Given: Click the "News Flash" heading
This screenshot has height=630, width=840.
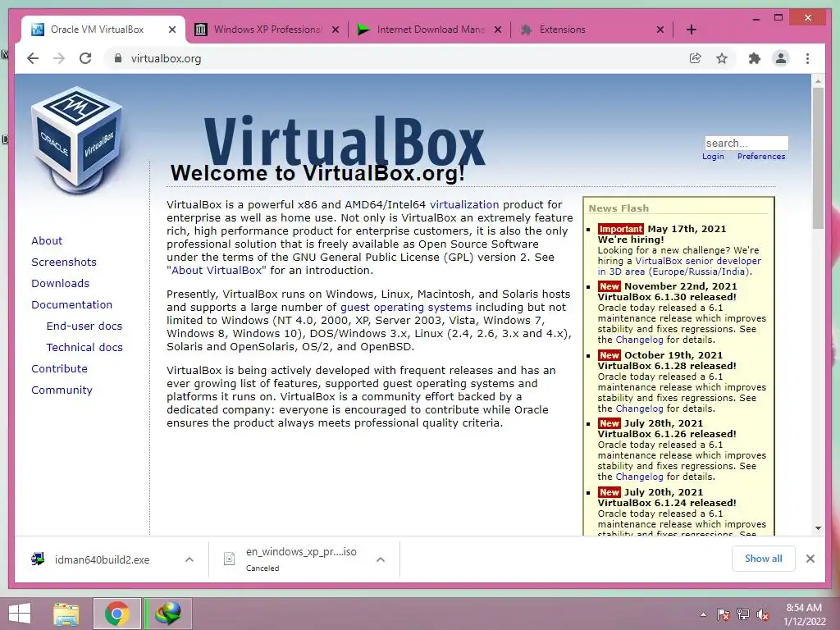Looking at the screenshot, I should 619,208.
